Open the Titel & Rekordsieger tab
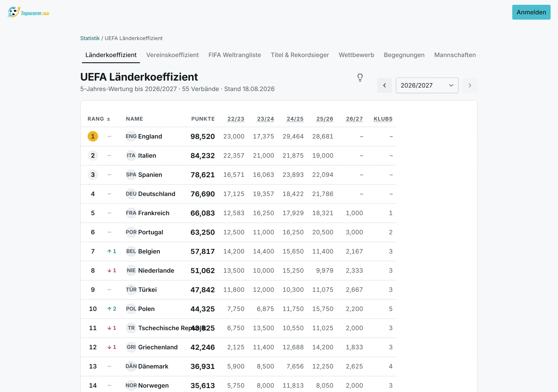The height and width of the screenshot is (392, 558). [300, 55]
